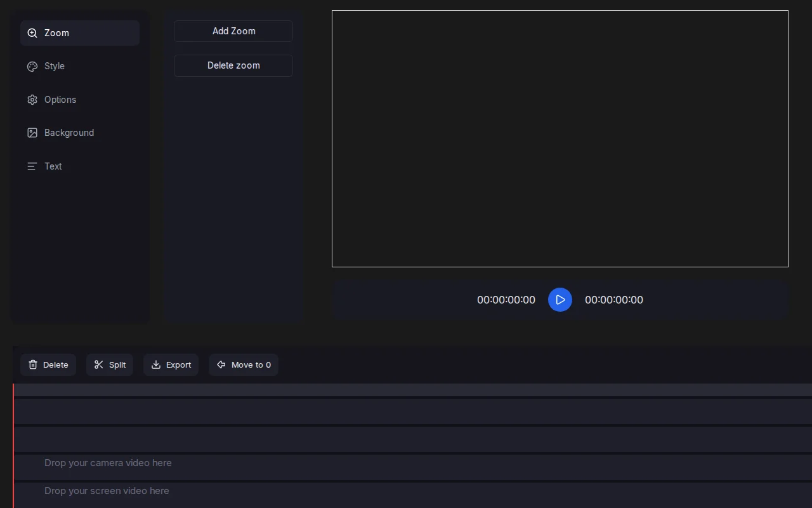Viewport: 812px width, 508px height.
Task: Select the red timeline playhead marker
Action: coord(13,444)
